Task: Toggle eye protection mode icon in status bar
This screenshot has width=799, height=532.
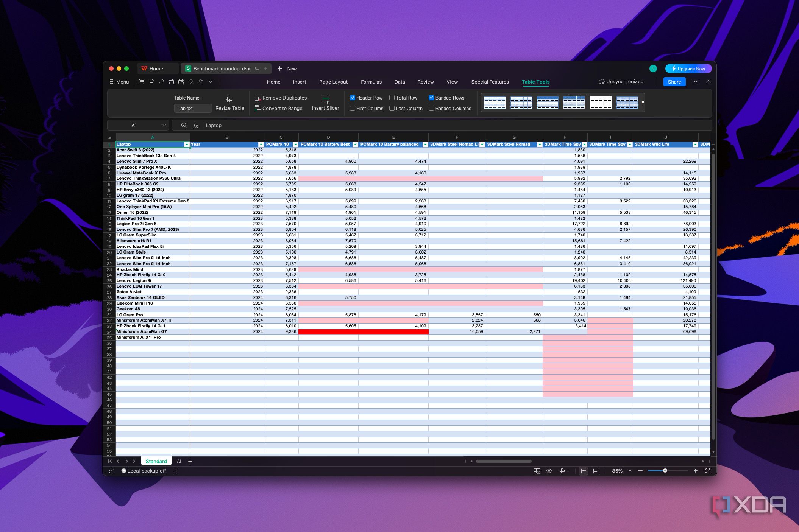Action: [x=549, y=471]
